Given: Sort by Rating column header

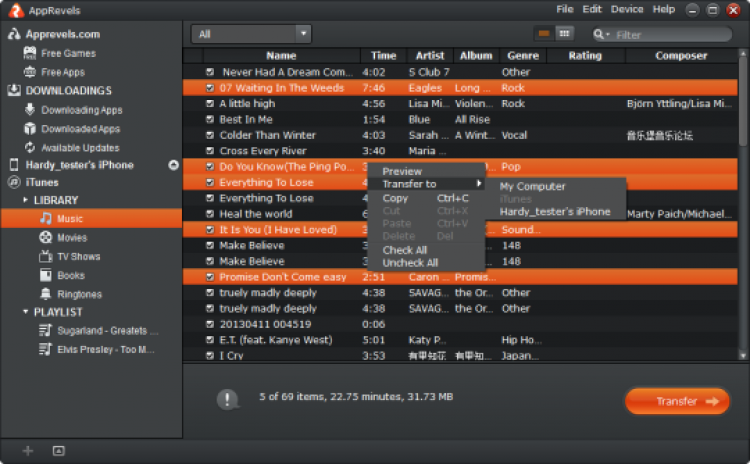Looking at the screenshot, I should click(585, 55).
